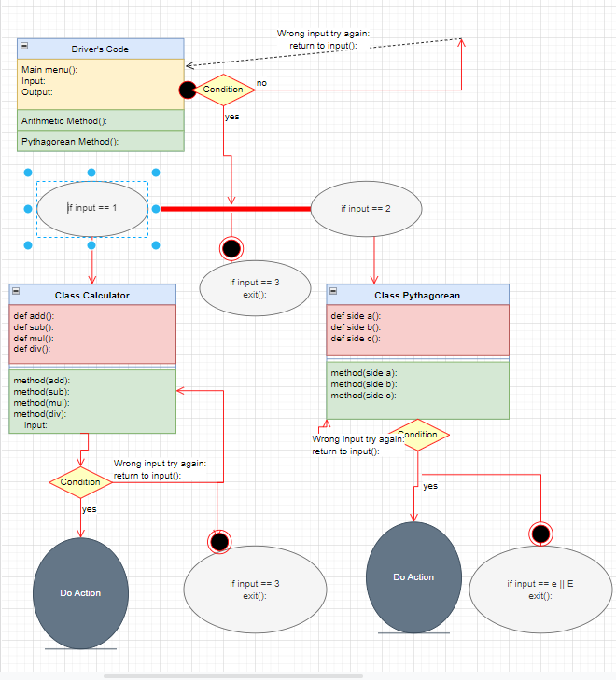Collapse the Class Pythagorean container

click(x=333, y=291)
